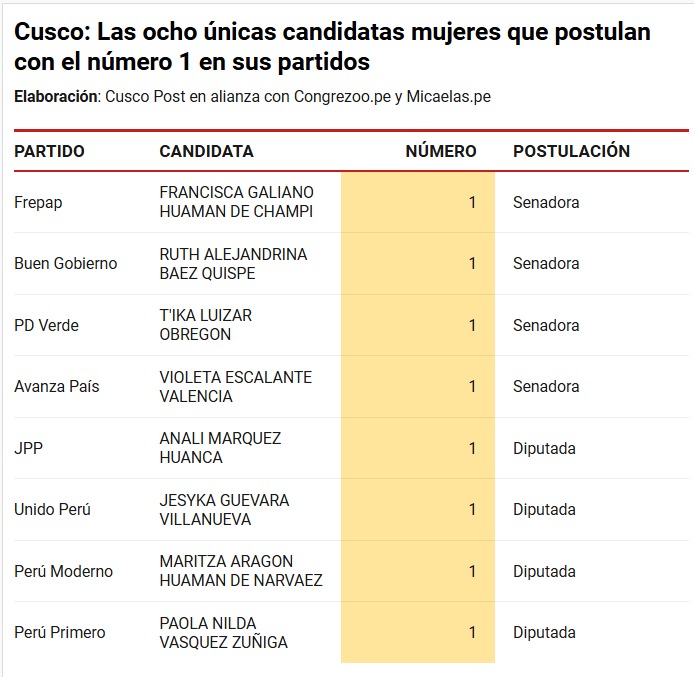Select the Avanza País party cell
This screenshot has width=694, height=677.
click(x=56, y=386)
